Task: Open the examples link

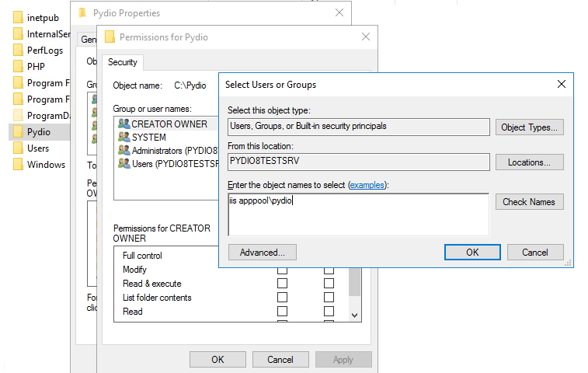Action: [x=367, y=185]
